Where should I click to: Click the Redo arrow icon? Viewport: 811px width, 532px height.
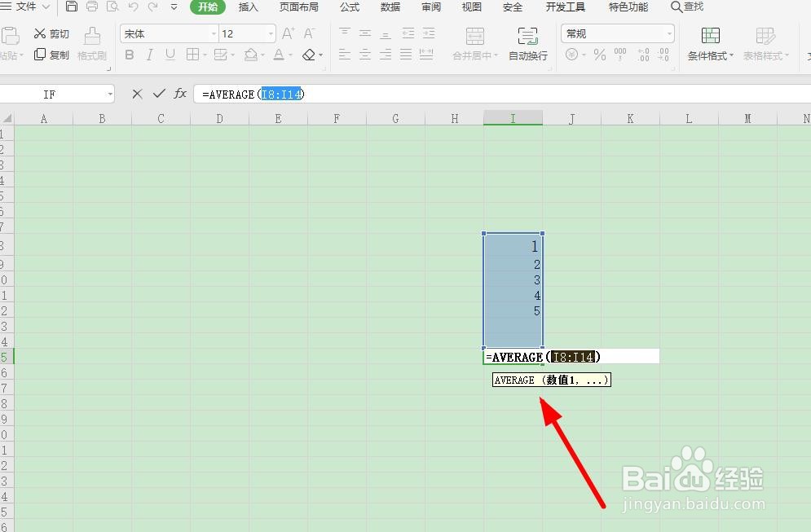[152, 7]
